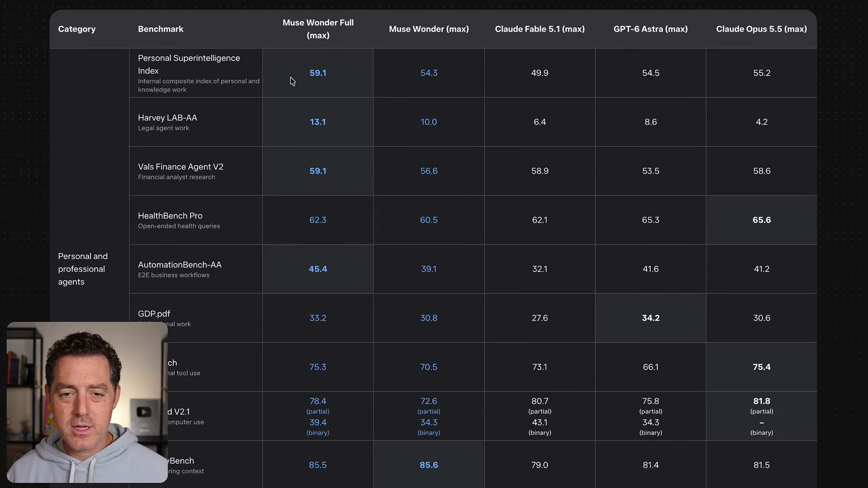Click the "GPT-6 Astra (max)" column header
The image size is (868, 488).
(650, 29)
